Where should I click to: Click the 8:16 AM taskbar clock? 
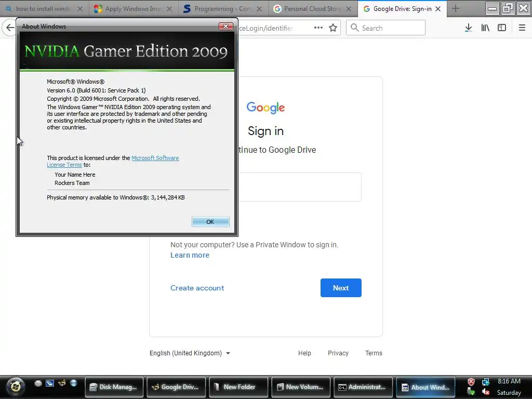(x=509, y=381)
